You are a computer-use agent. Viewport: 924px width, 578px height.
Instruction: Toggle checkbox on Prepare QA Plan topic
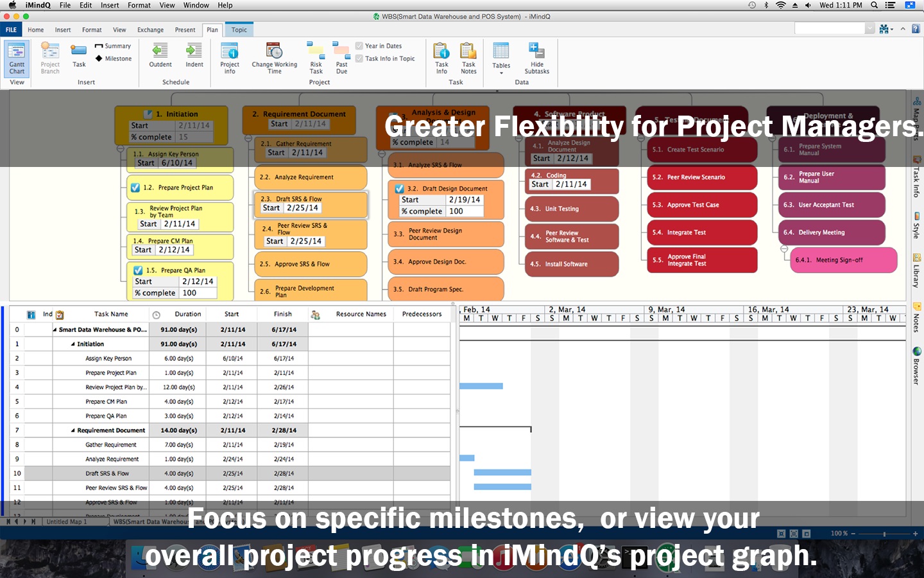pos(138,270)
